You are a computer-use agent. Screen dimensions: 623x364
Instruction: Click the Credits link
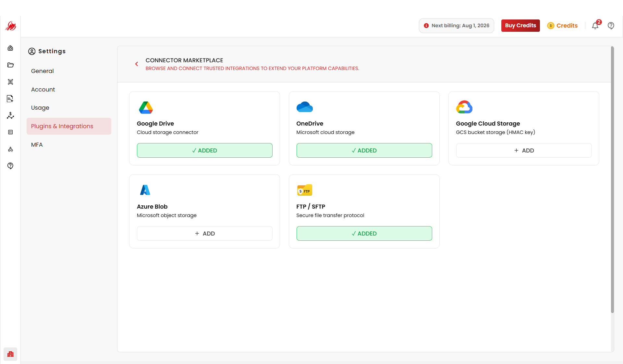(x=567, y=26)
